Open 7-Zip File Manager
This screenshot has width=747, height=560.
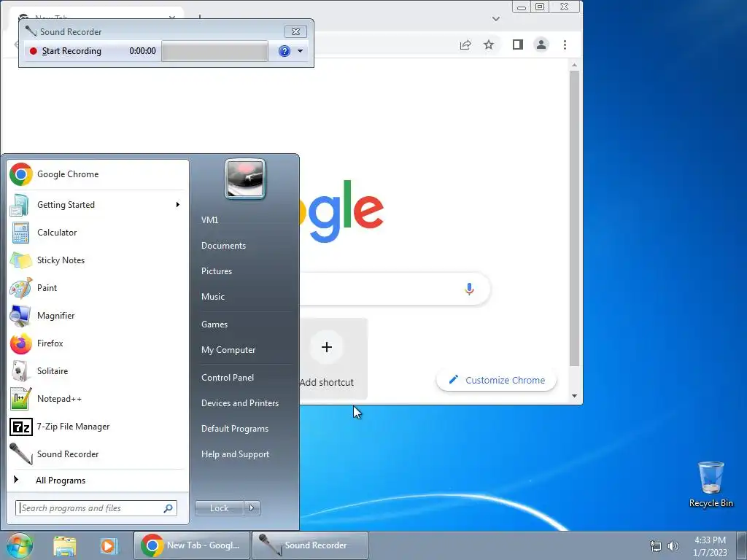click(98, 426)
